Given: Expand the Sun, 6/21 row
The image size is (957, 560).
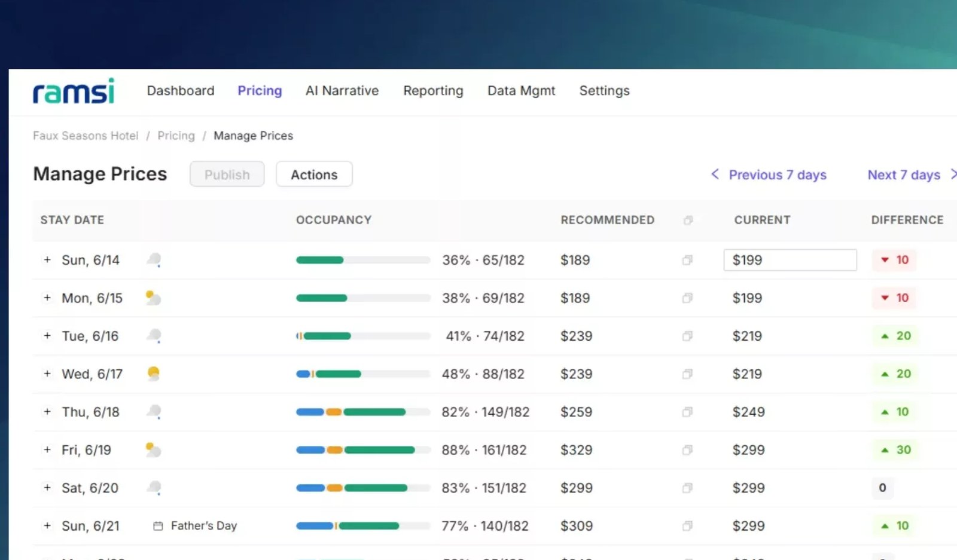Looking at the screenshot, I should pos(47,526).
